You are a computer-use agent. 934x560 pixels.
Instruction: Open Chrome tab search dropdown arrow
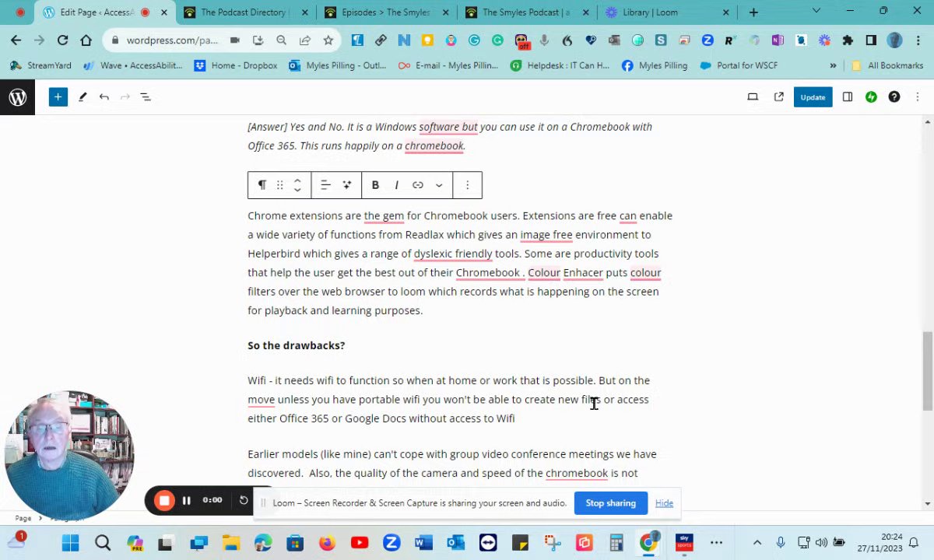pyautogui.click(x=816, y=11)
